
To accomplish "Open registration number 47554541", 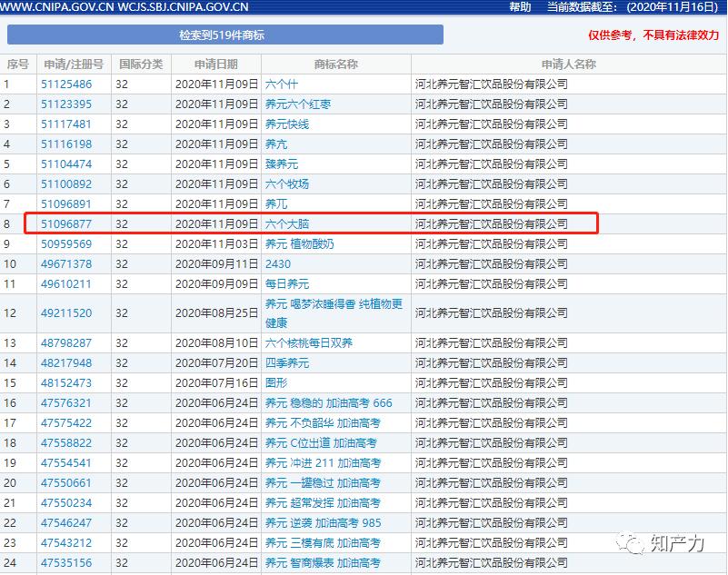I will (x=66, y=462).
